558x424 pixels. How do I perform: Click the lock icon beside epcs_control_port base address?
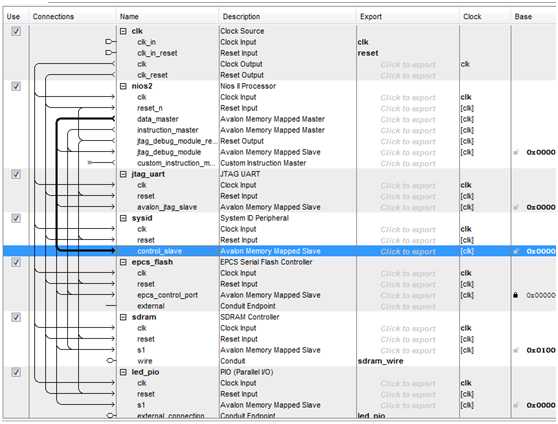click(x=515, y=295)
